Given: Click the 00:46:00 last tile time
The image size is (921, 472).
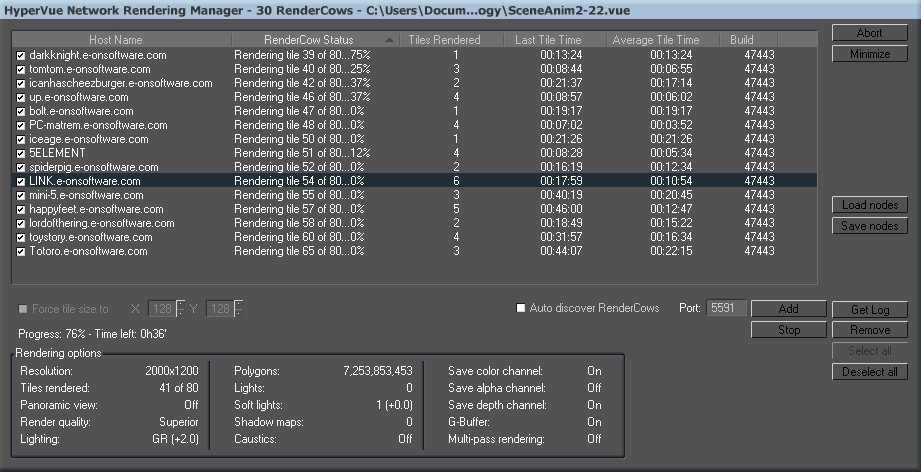Looking at the screenshot, I should (x=561, y=210).
